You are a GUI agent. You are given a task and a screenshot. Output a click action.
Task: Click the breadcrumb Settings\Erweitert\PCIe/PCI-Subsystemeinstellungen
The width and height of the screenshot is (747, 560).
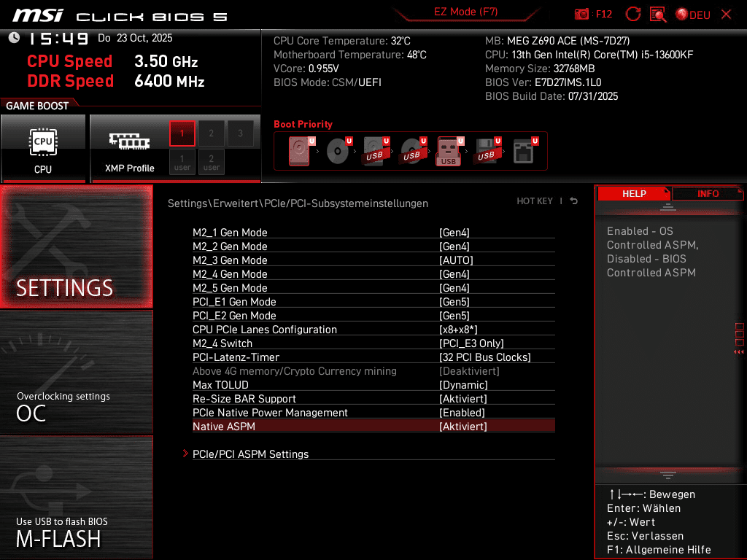tap(298, 203)
